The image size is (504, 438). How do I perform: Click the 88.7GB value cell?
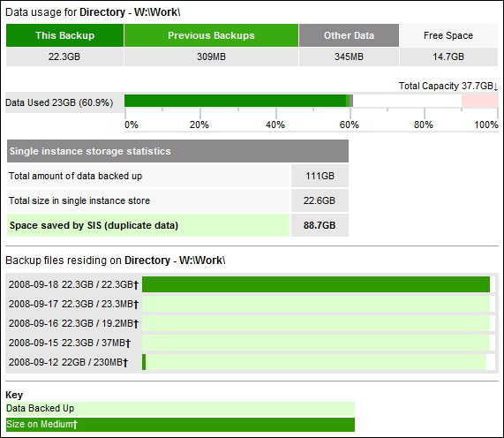click(320, 225)
